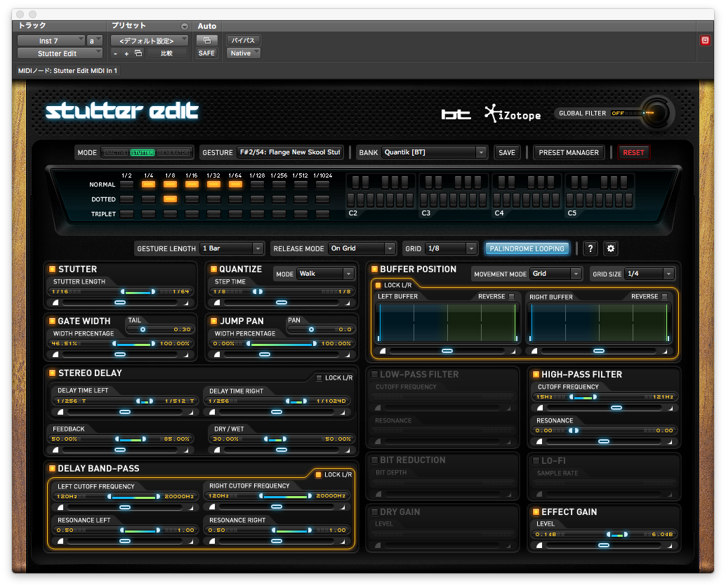The width and height of the screenshot is (726, 588).
Task: Switch mode to Inactive
Action: tap(115, 153)
